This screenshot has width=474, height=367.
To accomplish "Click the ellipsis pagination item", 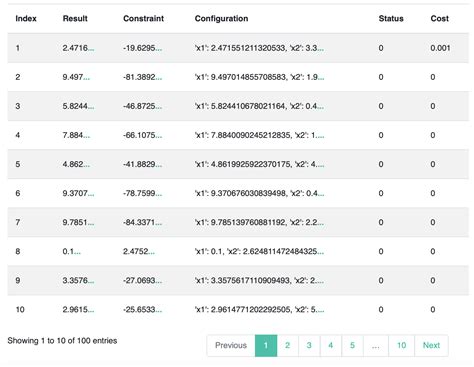I will click(x=376, y=345).
